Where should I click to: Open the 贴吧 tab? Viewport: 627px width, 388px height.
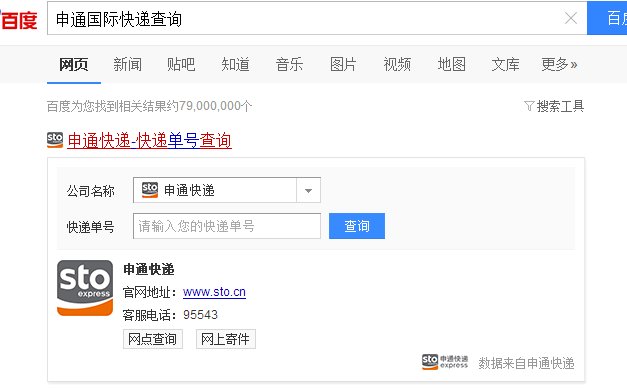[x=181, y=64]
